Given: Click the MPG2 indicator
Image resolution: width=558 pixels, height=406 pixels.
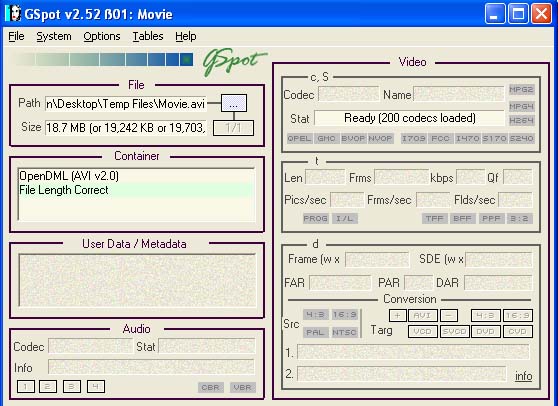Looking at the screenshot, I should (521, 89).
